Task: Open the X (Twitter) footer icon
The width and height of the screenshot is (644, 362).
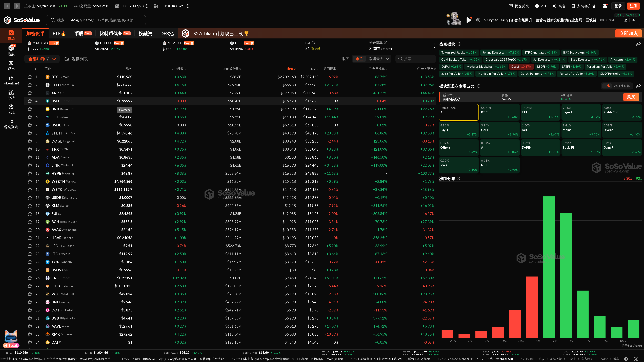Action: (x=636, y=359)
